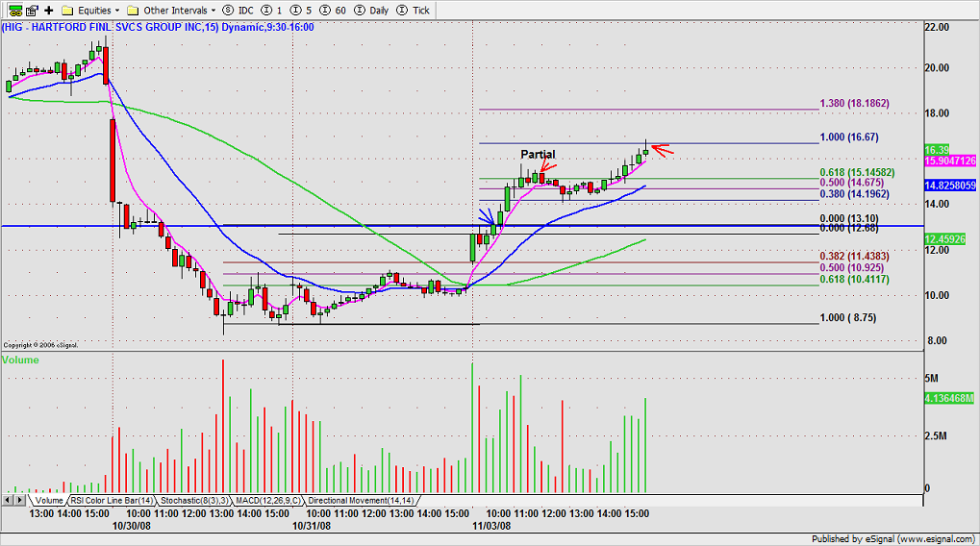Click the 0.500 (10.925) Fibonacci label
980x546 pixels.
point(851,267)
